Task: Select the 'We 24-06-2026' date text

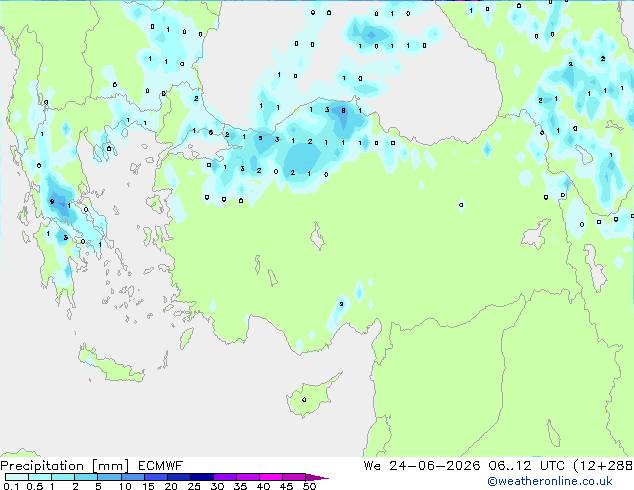Action: 422,466
